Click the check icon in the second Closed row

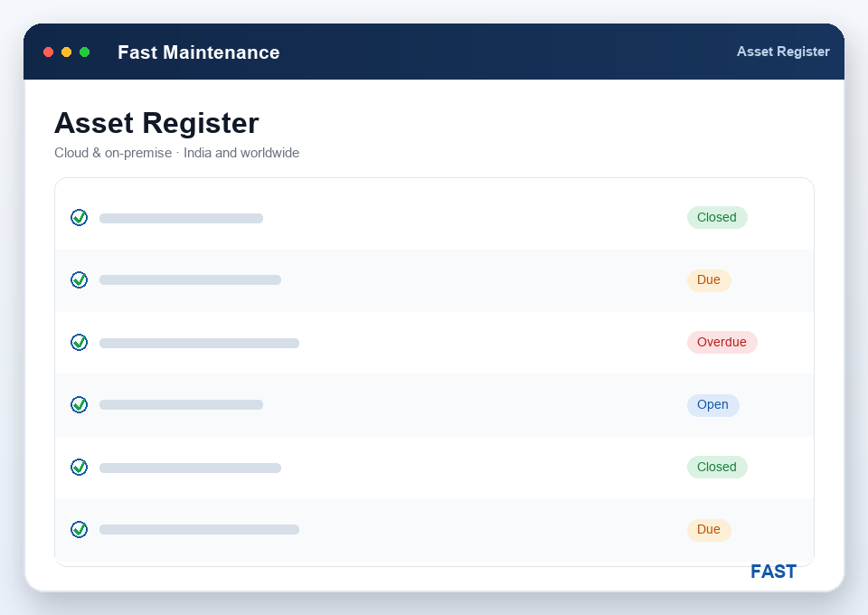pyautogui.click(x=80, y=468)
